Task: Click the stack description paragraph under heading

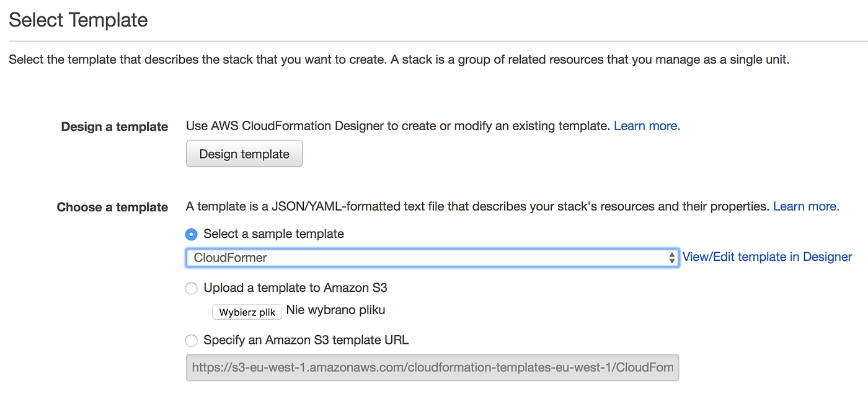Action: 399,60
